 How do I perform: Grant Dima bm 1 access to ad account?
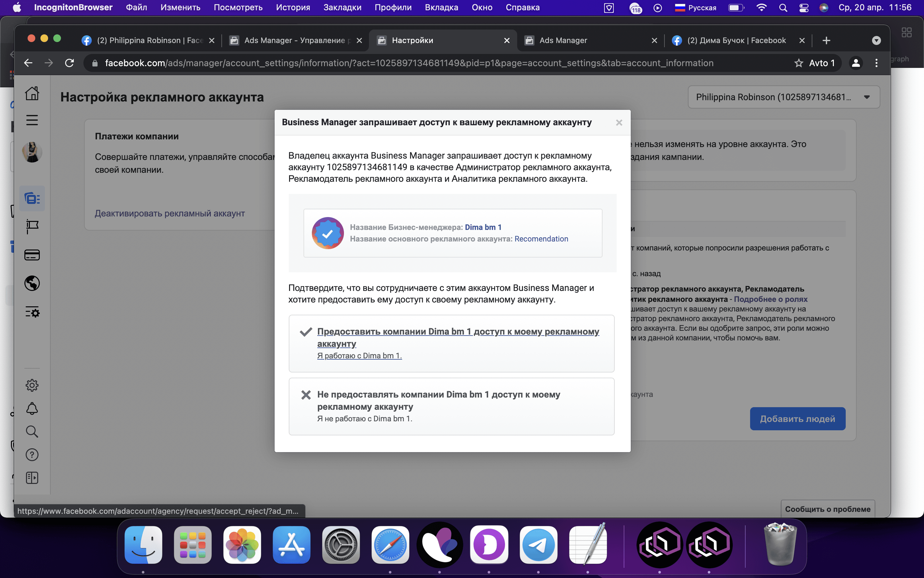pyautogui.click(x=451, y=343)
